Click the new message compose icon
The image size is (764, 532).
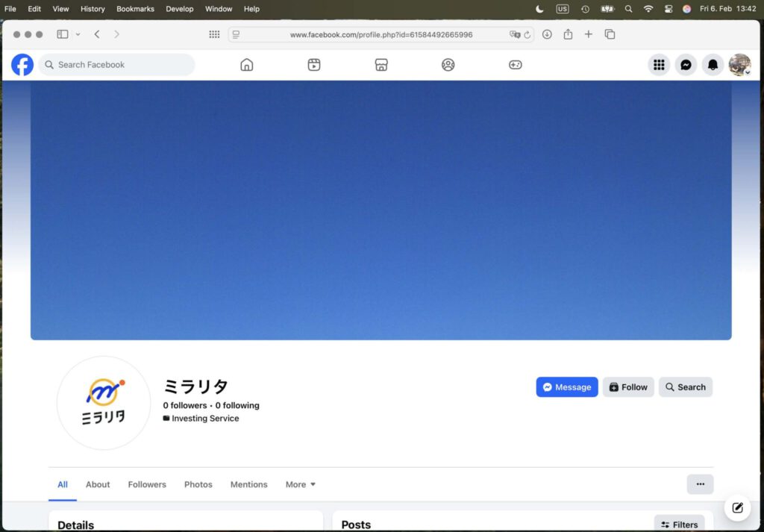click(x=737, y=507)
